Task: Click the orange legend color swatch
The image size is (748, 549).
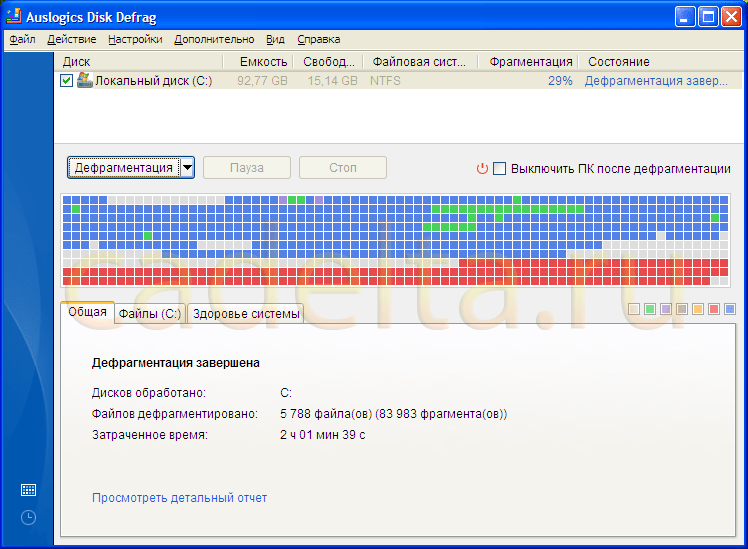Action: (698, 309)
